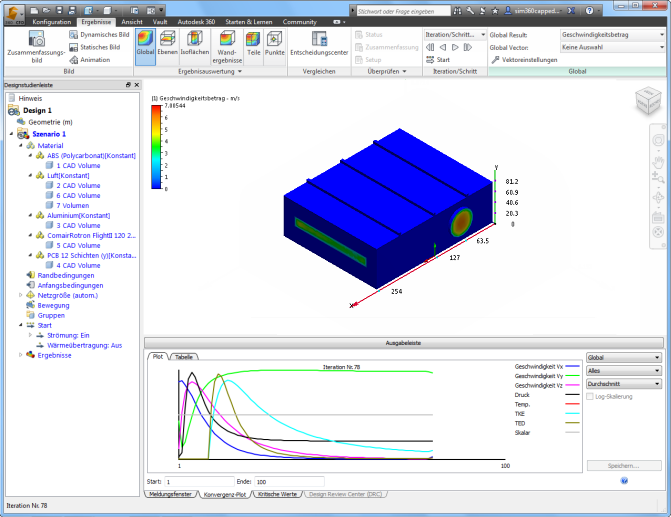Viewport: 671px width, 517px height.
Task: Click the Zusammenfassungsbild camera icon
Action: [36, 39]
